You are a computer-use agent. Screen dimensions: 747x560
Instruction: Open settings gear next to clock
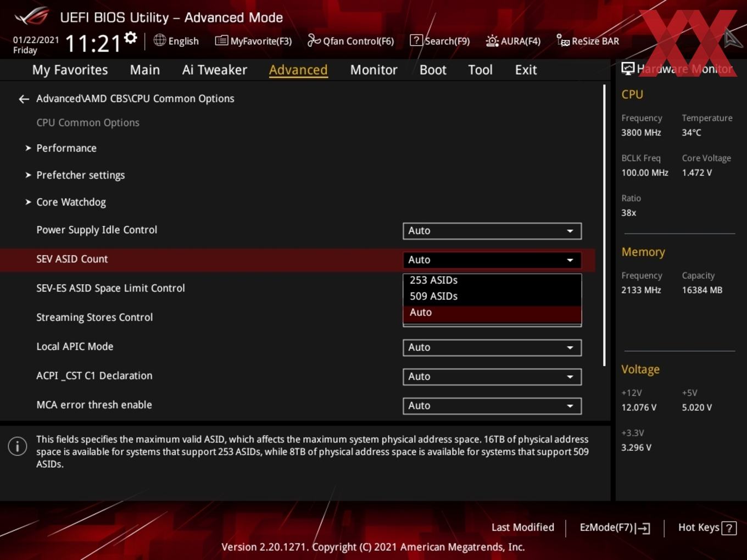click(x=131, y=37)
